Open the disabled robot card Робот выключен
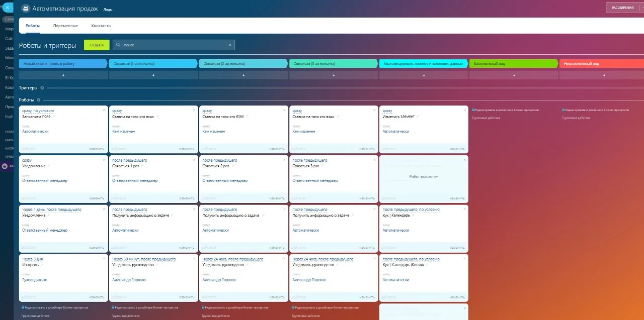 tap(424, 177)
